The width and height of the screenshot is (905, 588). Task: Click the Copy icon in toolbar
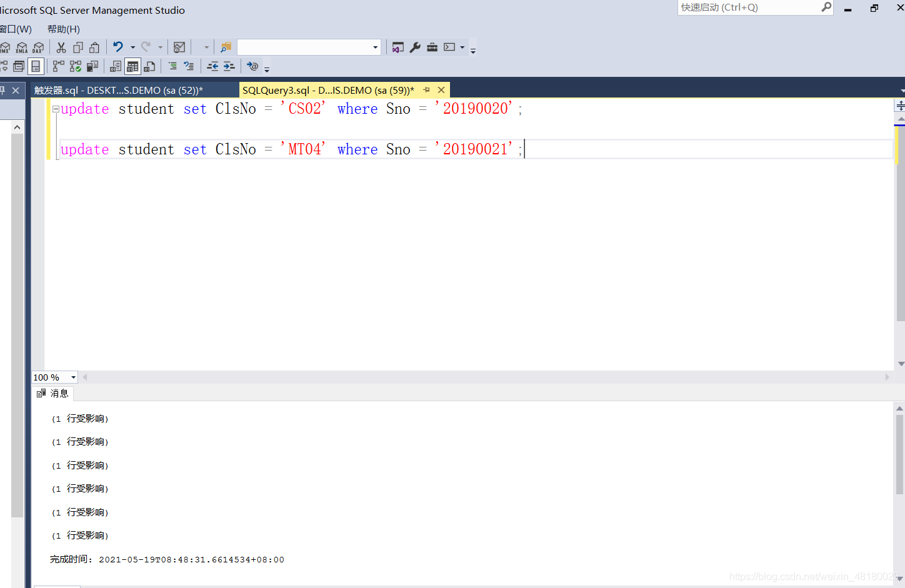coord(78,47)
